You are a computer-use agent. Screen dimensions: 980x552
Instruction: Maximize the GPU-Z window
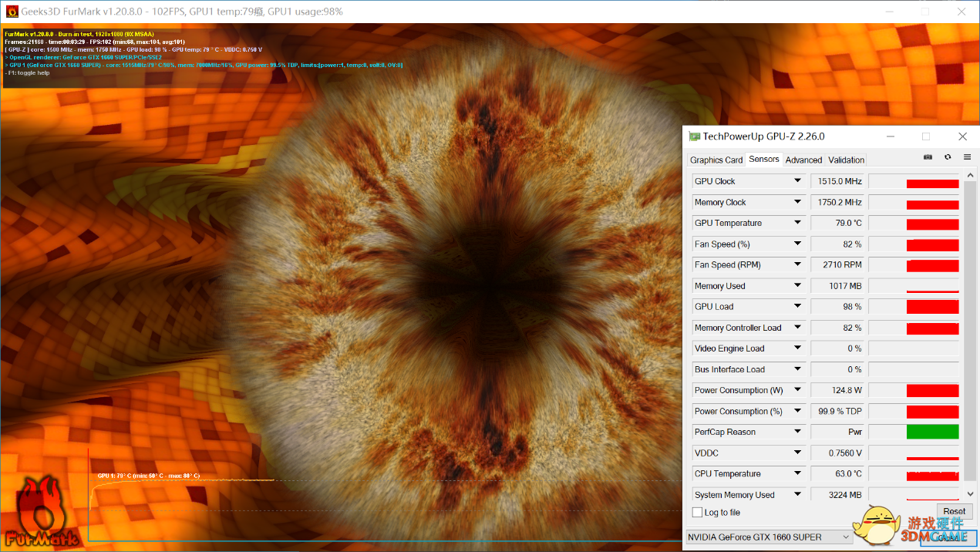click(x=926, y=136)
